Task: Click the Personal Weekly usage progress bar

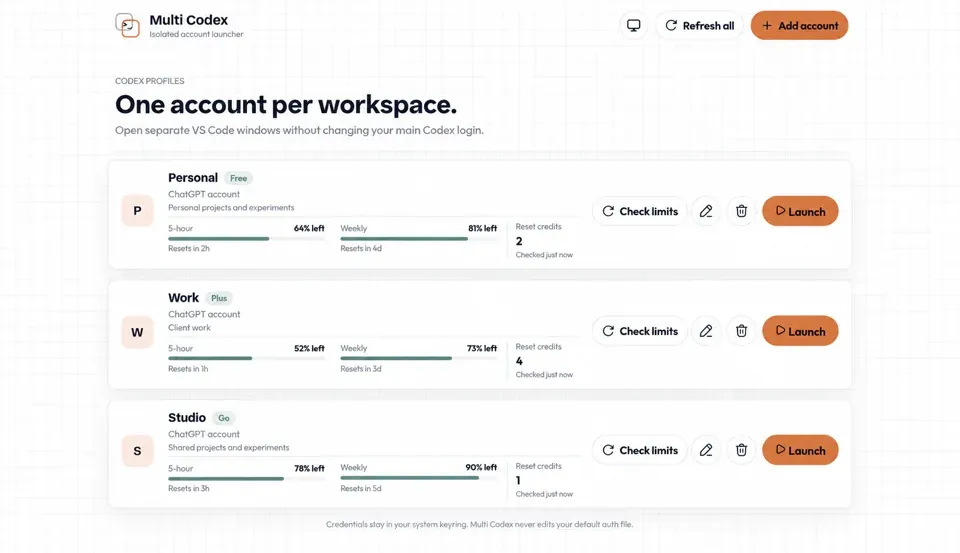Action: tap(419, 238)
